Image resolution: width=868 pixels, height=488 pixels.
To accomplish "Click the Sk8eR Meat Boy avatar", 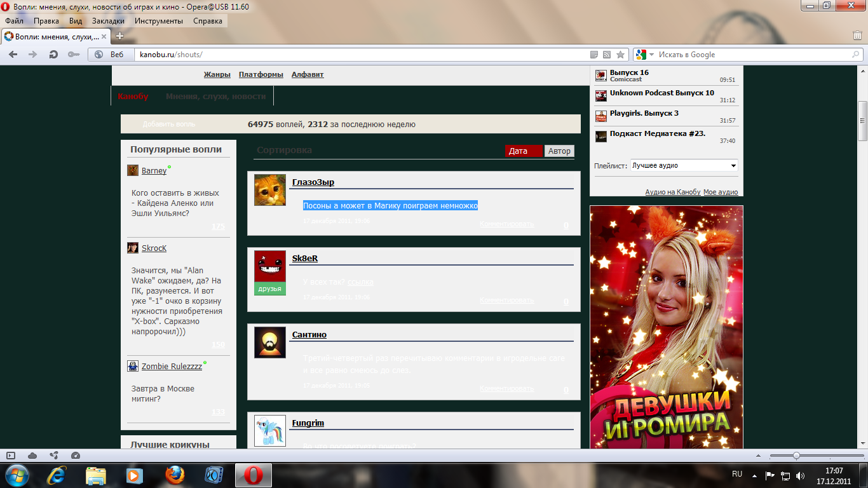I will click(270, 266).
